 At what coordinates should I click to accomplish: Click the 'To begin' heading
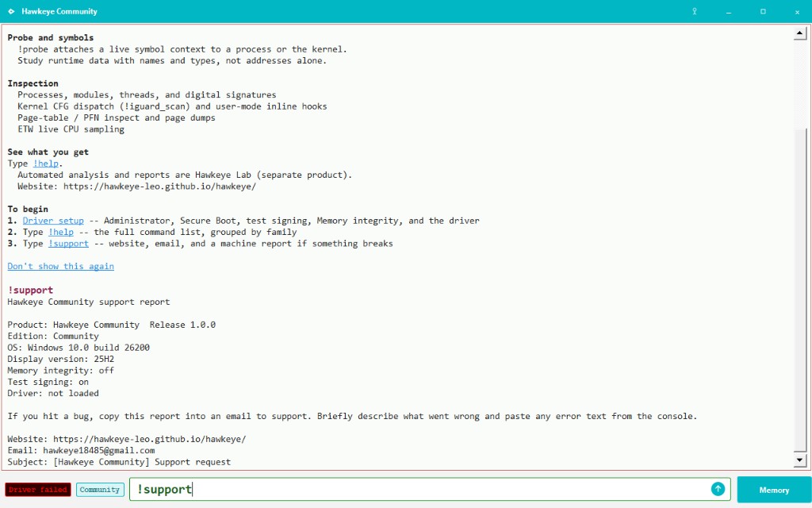point(28,209)
